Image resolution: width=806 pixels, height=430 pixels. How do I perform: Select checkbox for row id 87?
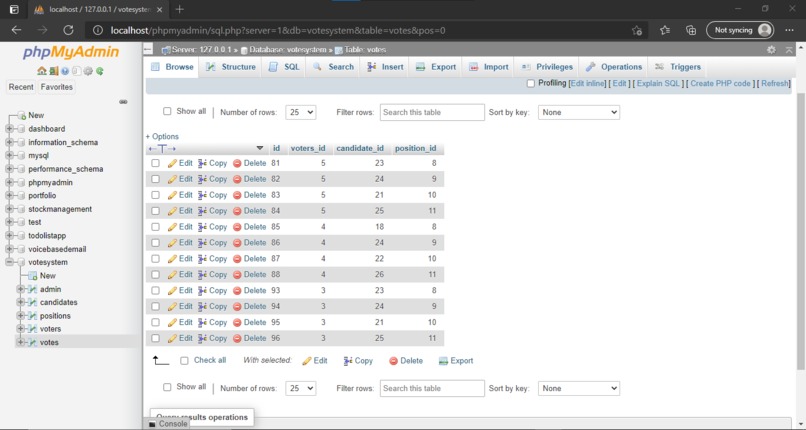(x=155, y=259)
